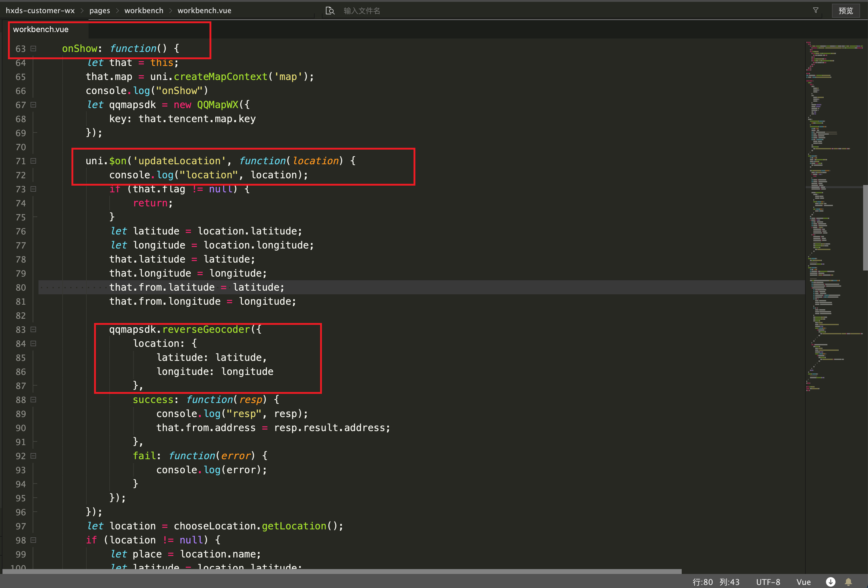868x588 pixels.
Task: Click the horizontal scrollbar at editor bottom
Action: [x=342, y=572]
